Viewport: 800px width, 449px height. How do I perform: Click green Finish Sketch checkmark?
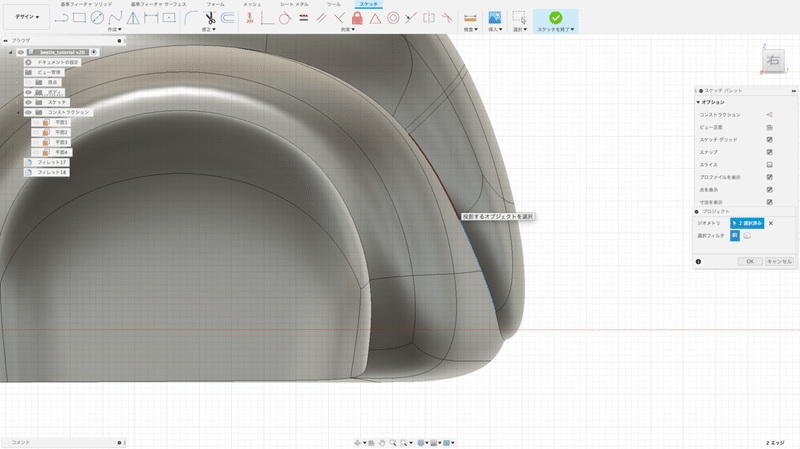[x=554, y=17]
